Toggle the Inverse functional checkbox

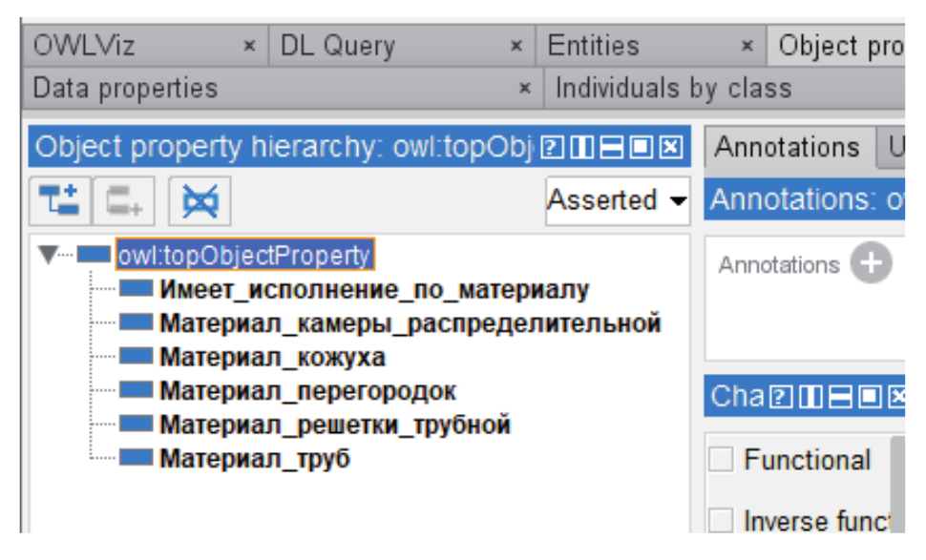click(722, 521)
